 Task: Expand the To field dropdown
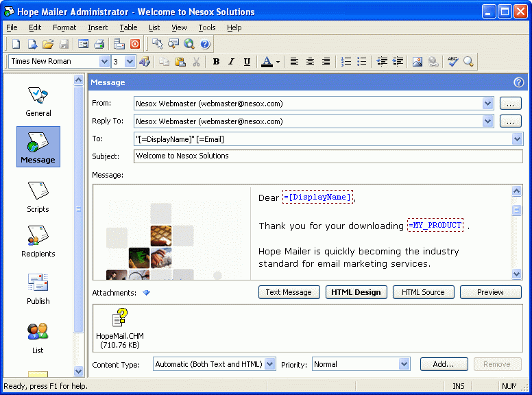tap(517, 139)
